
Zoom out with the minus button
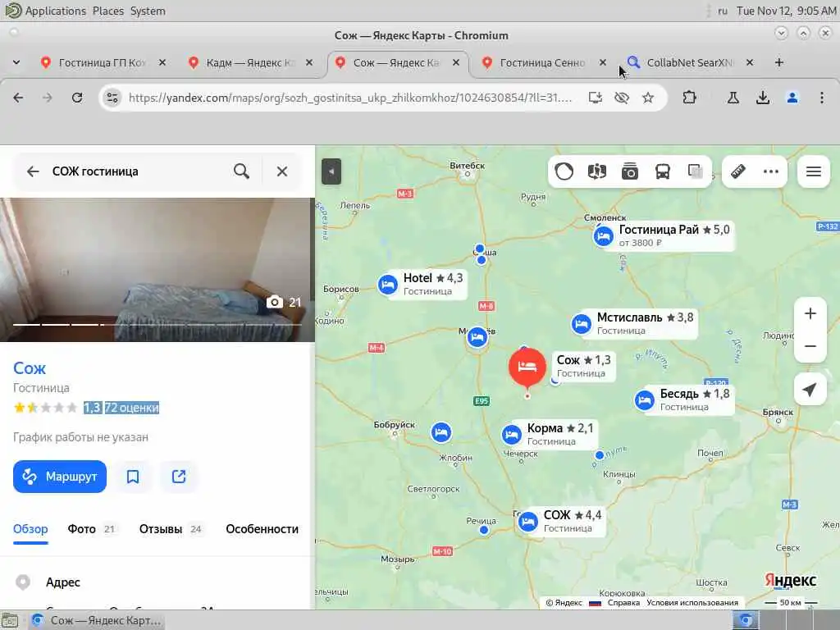[x=810, y=346]
